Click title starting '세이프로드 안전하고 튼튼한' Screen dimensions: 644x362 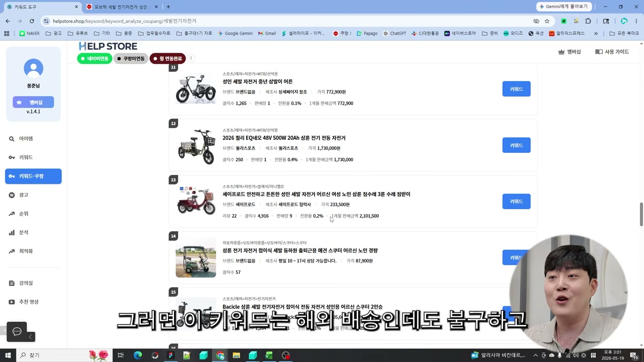316,194
